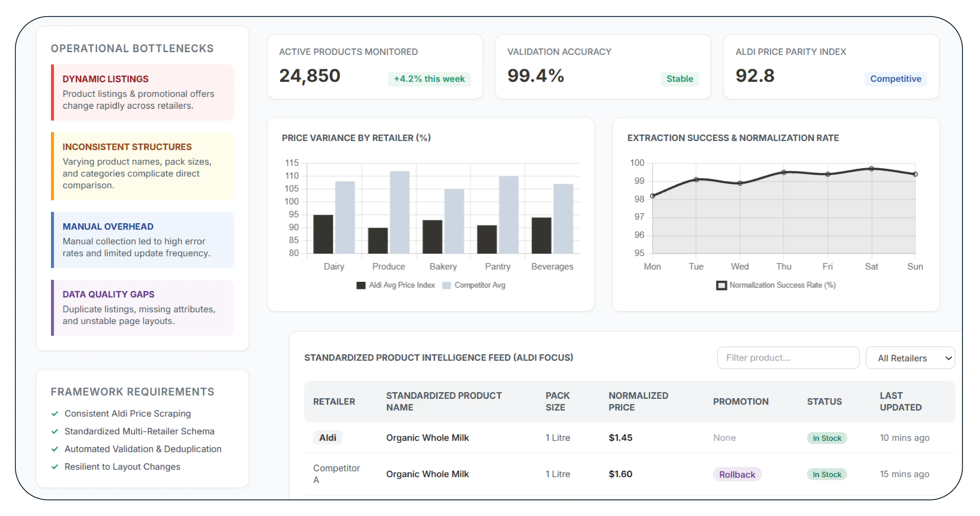Click the In Stock badge in Competitor A row
This screenshot has width=980, height=516.
pyautogui.click(x=827, y=475)
